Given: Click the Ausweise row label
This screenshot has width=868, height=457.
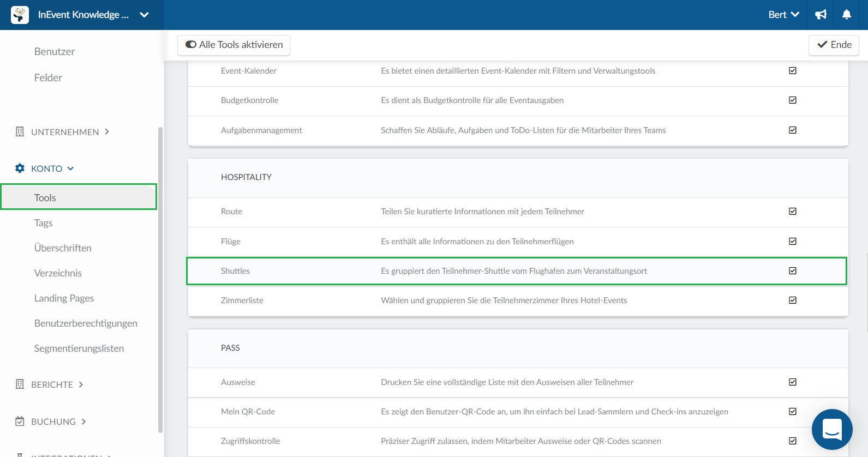Looking at the screenshot, I should 238,382.
